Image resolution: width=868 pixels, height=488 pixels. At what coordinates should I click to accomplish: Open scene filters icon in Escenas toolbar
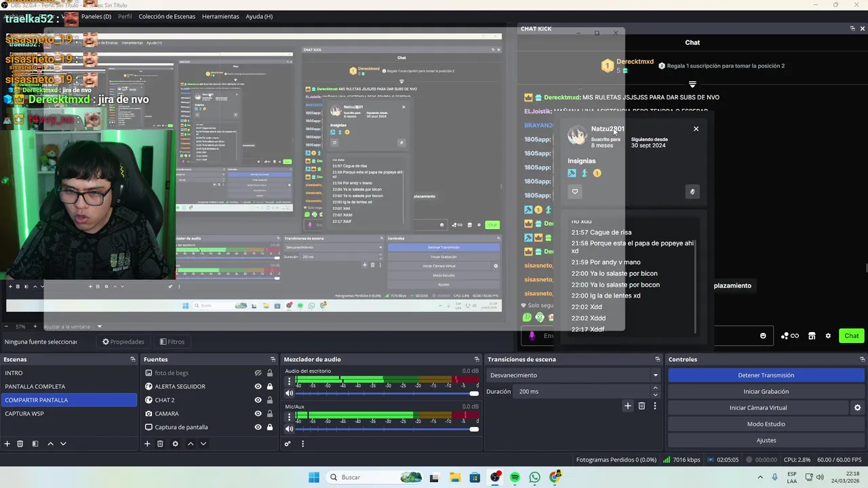[35, 444]
